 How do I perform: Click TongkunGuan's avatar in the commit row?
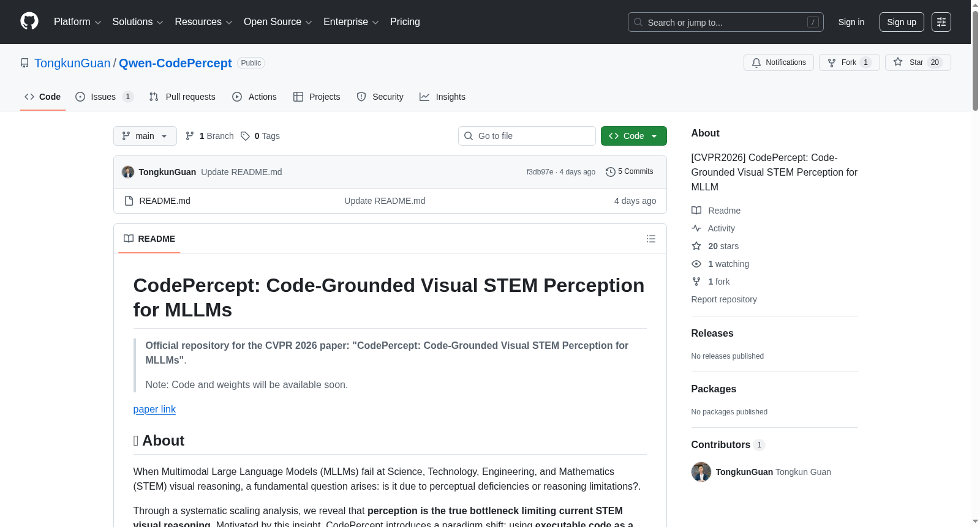point(128,172)
